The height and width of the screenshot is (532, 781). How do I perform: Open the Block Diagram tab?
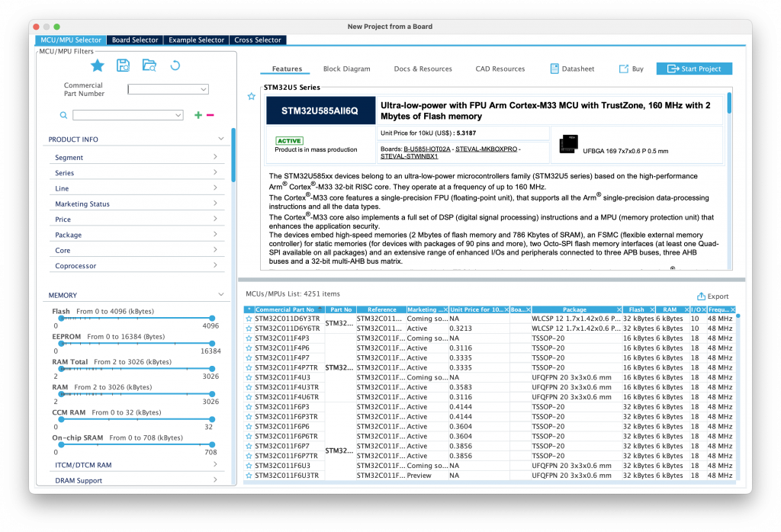pos(347,69)
